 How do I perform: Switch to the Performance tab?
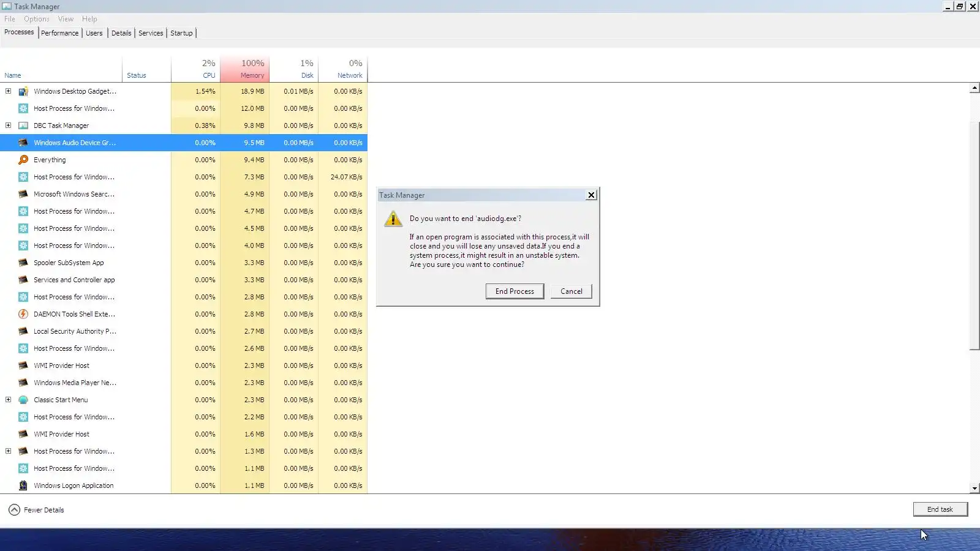click(60, 33)
